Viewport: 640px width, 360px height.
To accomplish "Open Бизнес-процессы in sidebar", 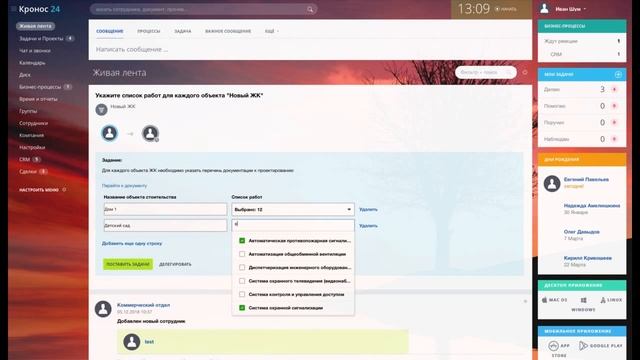I will point(40,87).
